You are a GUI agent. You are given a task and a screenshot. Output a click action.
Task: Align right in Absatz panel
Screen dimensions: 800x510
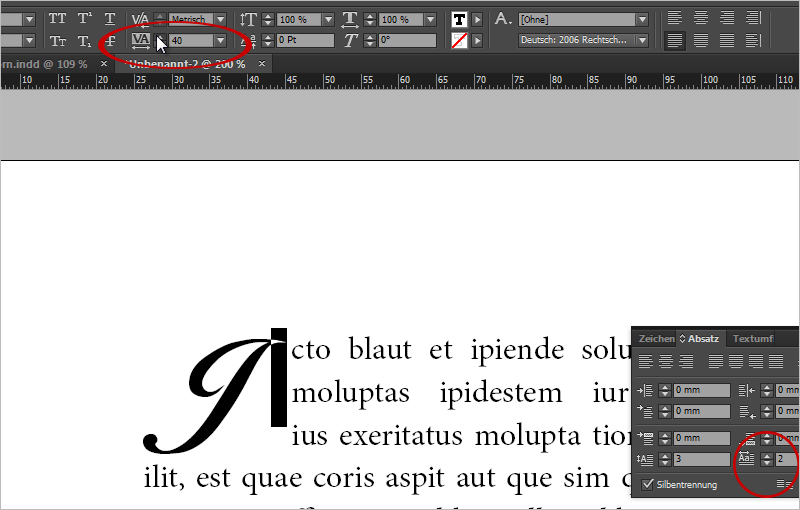(686, 362)
